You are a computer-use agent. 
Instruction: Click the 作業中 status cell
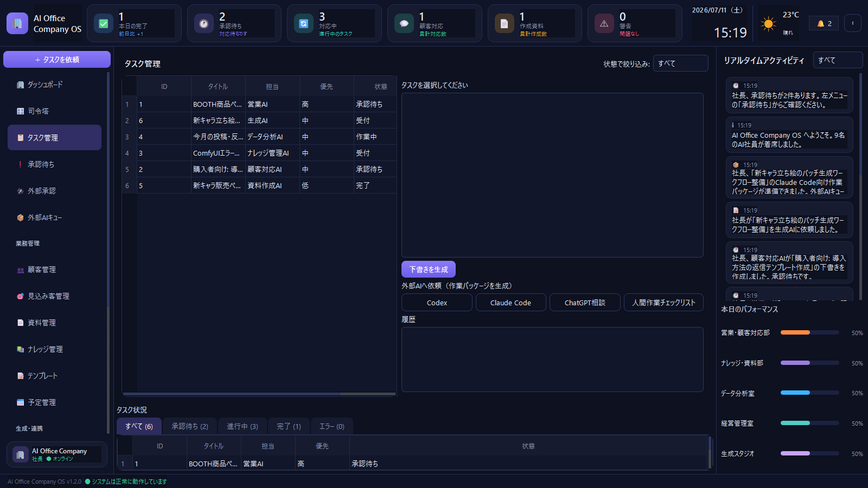pos(375,137)
